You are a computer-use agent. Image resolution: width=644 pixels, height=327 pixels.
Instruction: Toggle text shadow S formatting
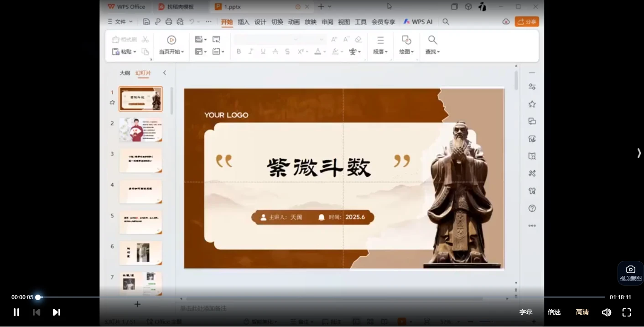point(287,52)
